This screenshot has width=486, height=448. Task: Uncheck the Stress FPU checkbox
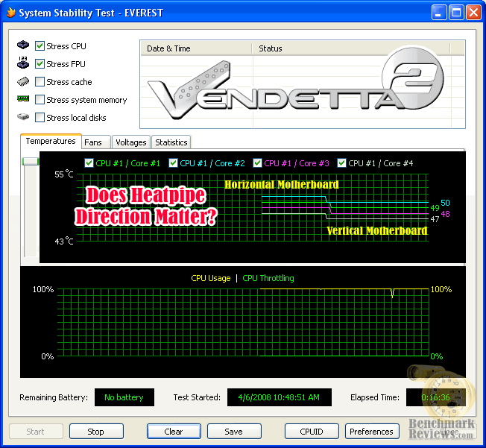pyautogui.click(x=40, y=64)
